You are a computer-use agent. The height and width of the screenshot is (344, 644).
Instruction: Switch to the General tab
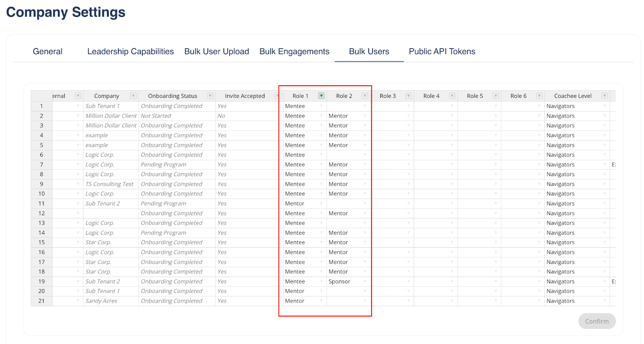click(47, 52)
